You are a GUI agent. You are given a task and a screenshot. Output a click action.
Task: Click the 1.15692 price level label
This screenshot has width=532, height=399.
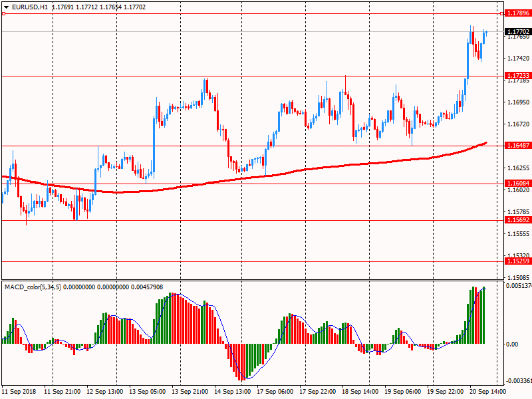coord(517,220)
